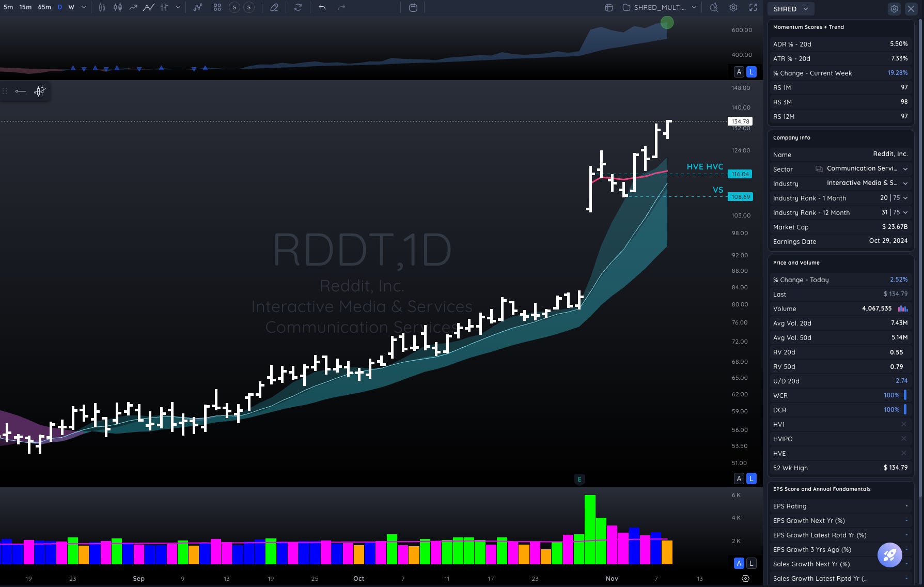Open time axis settings gear at bottom
This screenshot has height=587, width=924.
(x=745, y=578)
